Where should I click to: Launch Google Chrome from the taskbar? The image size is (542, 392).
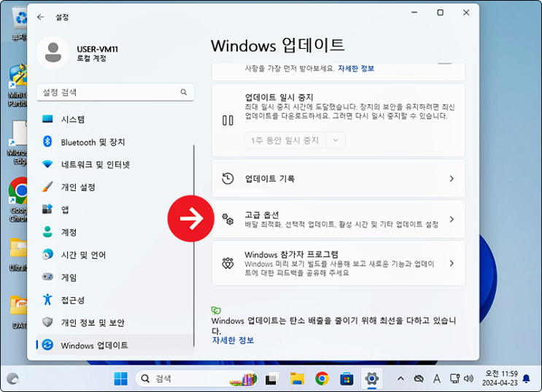[x=322, y=379]
